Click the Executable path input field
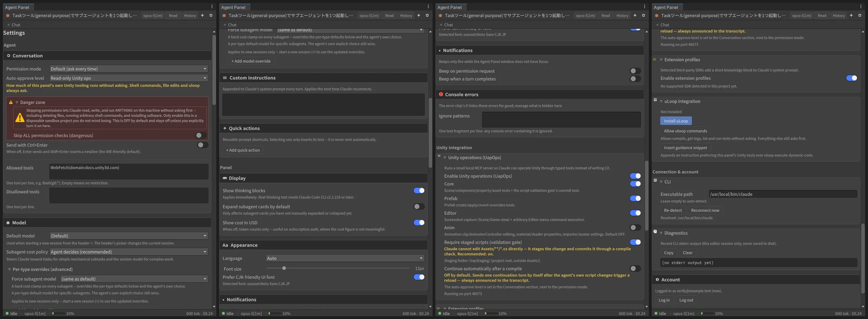This screenshot has height=319, width=868. [783, 194]
